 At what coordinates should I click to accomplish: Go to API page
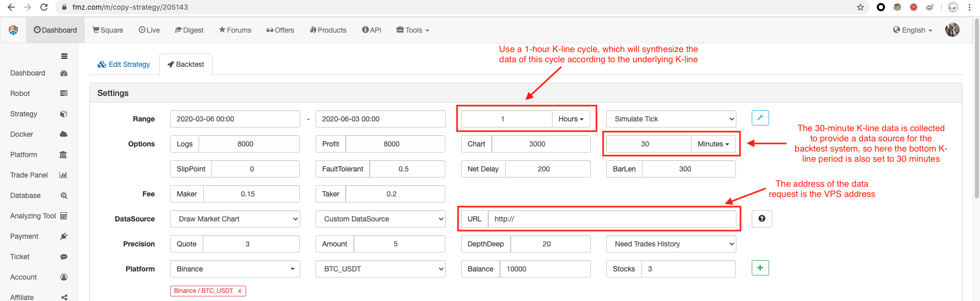(x=371, y=30)
